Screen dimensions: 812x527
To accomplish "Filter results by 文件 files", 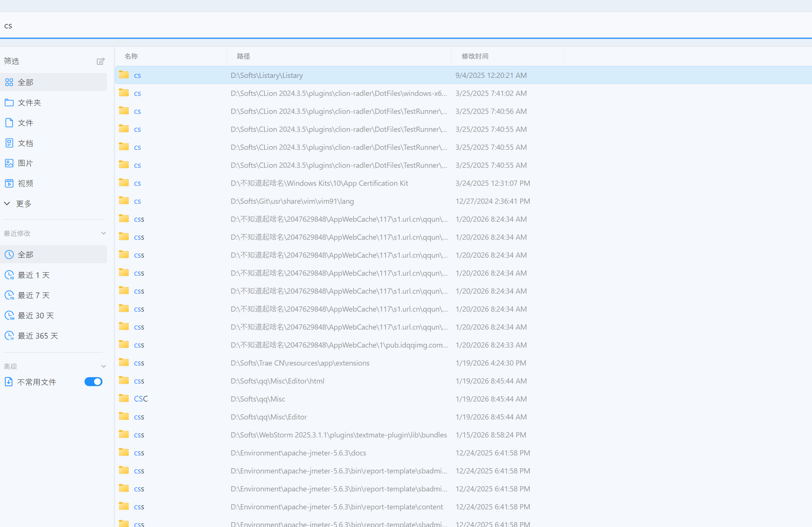I will [25, 123].
